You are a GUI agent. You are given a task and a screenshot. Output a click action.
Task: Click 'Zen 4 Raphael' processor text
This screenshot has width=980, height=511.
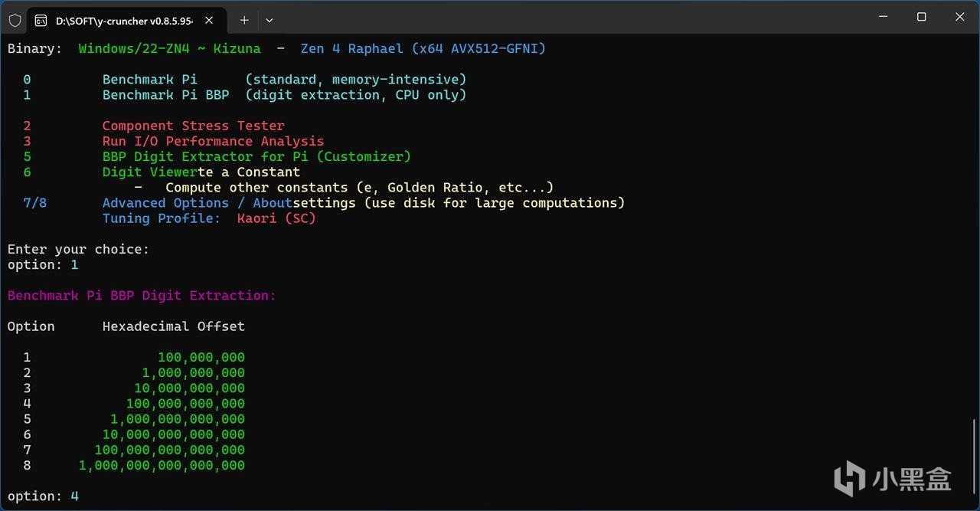(352, 49)
